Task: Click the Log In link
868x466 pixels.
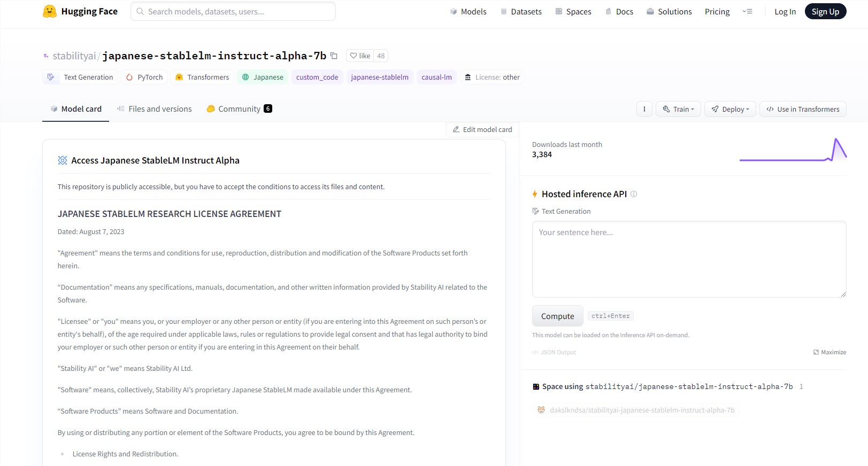Action: point(785,11)
